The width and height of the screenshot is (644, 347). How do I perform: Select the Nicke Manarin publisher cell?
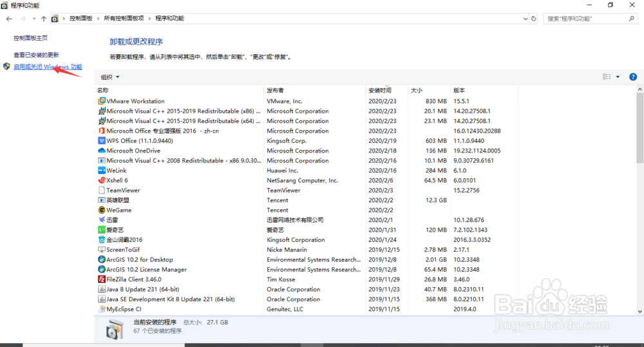287,249
